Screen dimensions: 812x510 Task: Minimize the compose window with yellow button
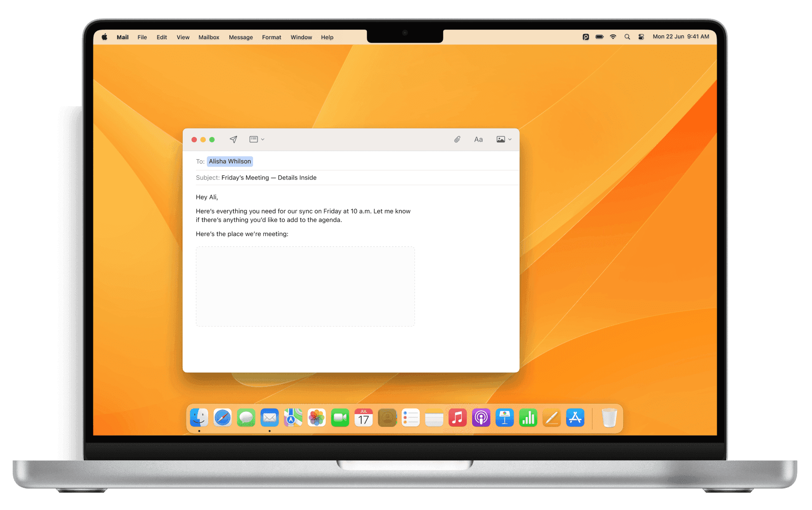click(x=203, y=140)
